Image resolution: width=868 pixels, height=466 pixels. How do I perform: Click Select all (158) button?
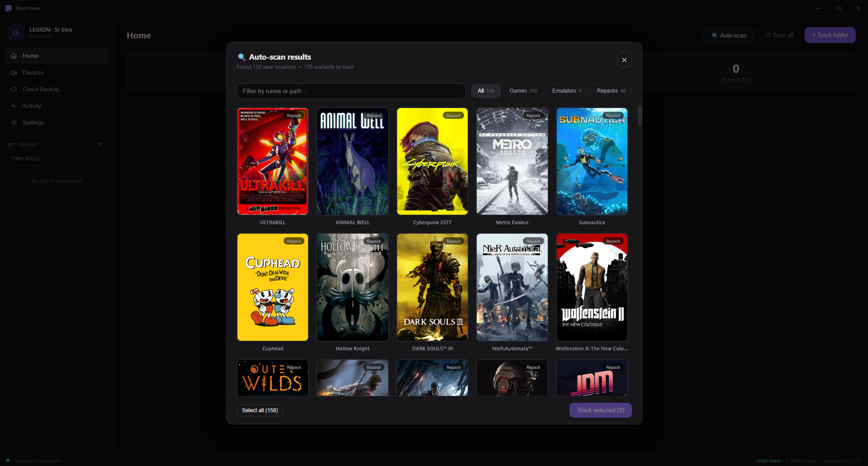point(260,410)
